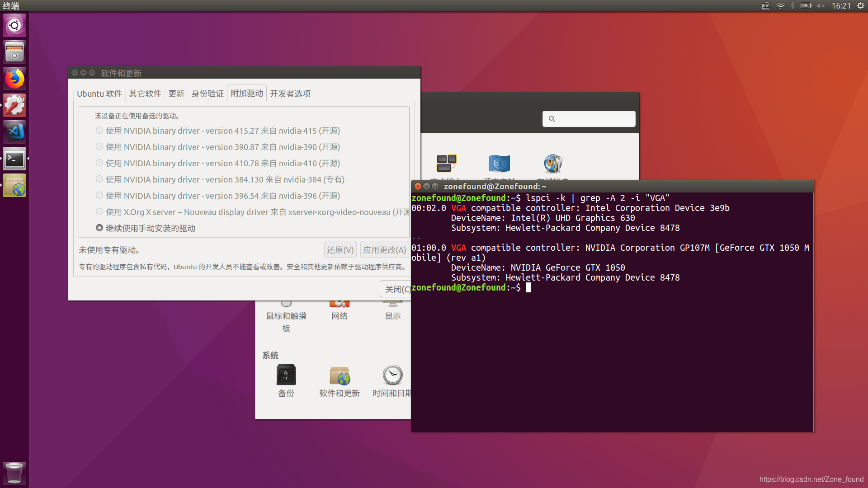Select the X.Org Nouveau display driver option
Image resolution: width=868 pixels, height=488 pixels.
click(x=252, y=212)
